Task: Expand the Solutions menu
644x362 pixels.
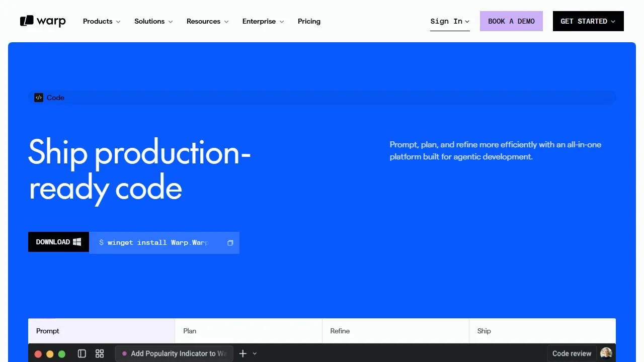Action: 153,21
